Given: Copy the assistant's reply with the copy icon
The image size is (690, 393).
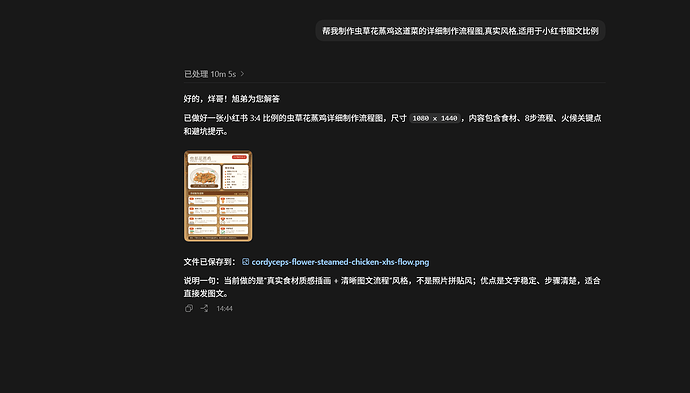Looking at the screenshot, I should [189, 309].
